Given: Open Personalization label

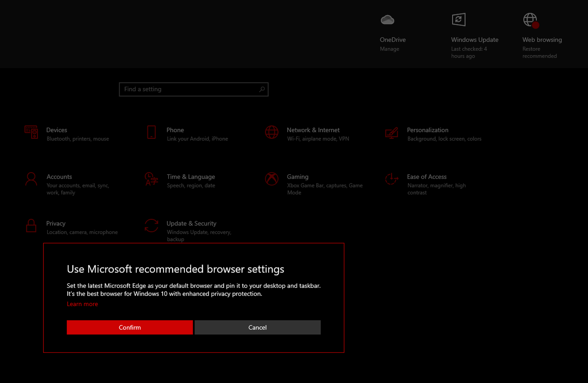Looking at the screenshot, I should tap(428, 130).
